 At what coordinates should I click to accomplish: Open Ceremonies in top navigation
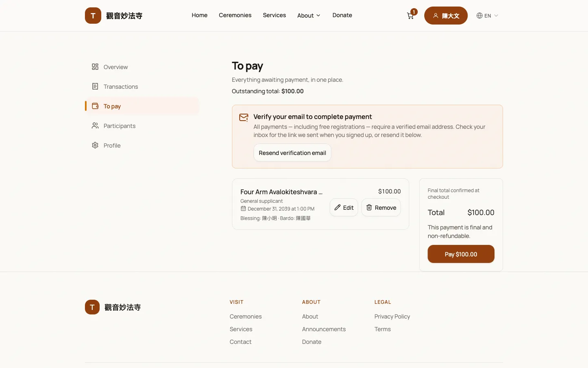tap(235, 15)
